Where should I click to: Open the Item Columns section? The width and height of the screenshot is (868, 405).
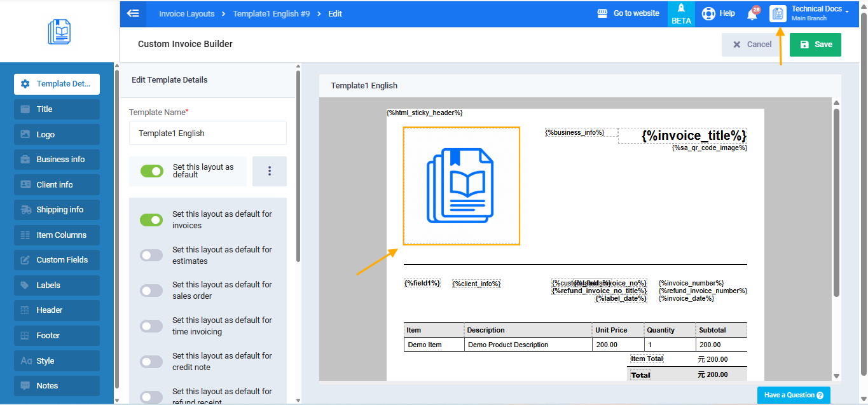[x=57, y=235]
